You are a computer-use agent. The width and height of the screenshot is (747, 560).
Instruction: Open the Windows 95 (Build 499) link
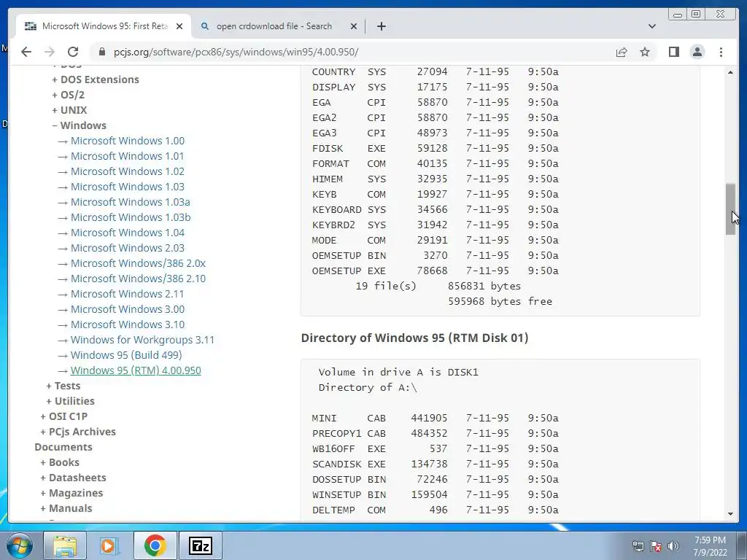[126, 355]
